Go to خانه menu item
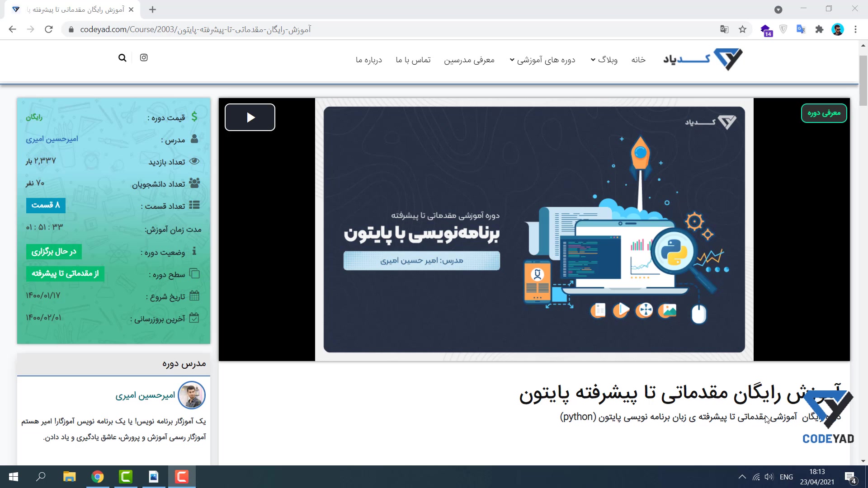868x488 pixels. click(638, 60)
